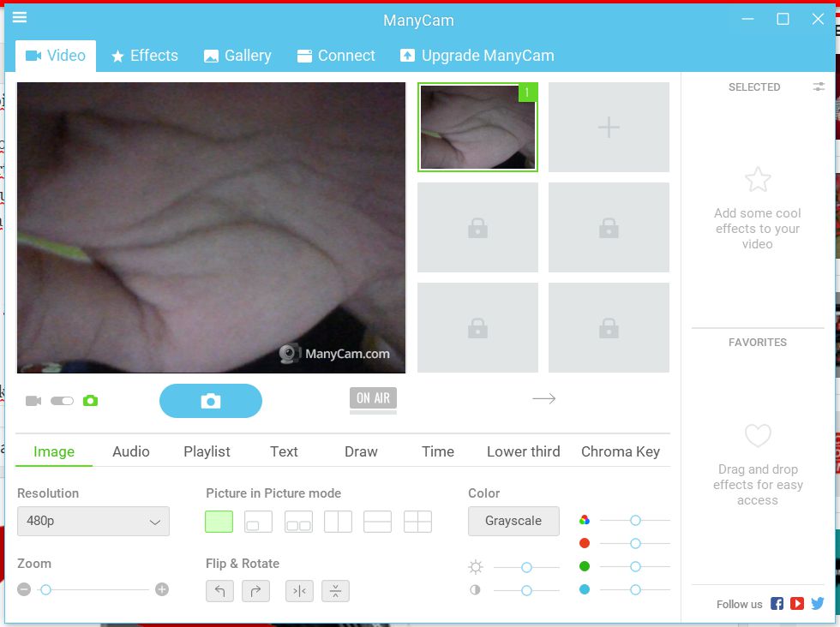
Task: Adjust the Zoom slider handle
Action: [46, 589]
